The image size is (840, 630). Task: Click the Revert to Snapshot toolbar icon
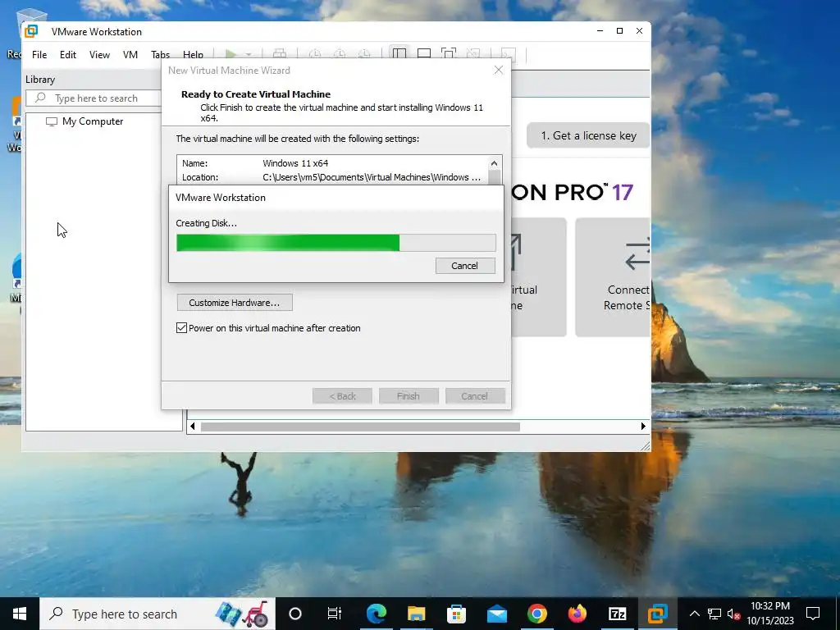point(340,53)
